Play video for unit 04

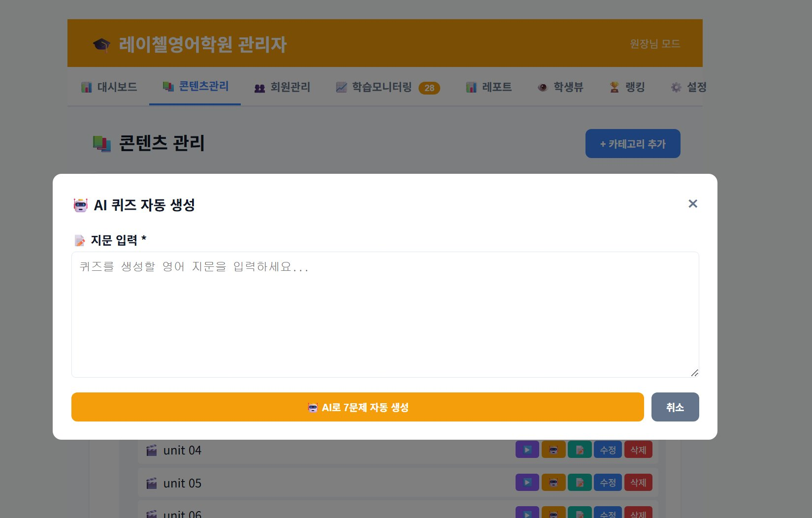527,450
